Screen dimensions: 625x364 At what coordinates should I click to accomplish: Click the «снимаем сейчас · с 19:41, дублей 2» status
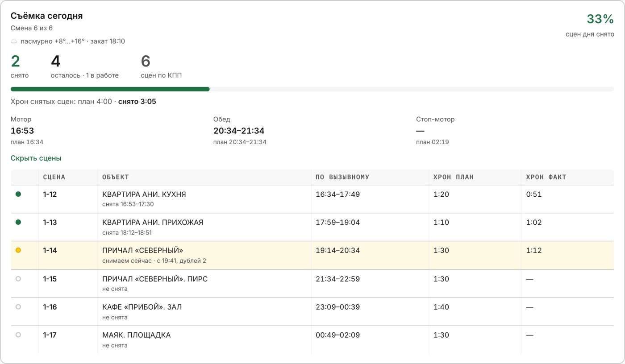154,261
